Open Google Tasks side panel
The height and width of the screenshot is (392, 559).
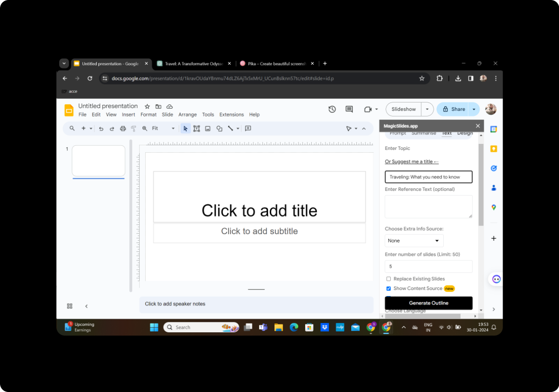click(494, 168)
